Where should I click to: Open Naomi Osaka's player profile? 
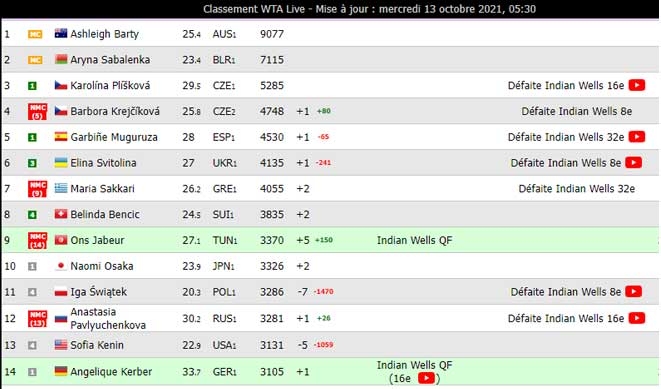[102, 266]
